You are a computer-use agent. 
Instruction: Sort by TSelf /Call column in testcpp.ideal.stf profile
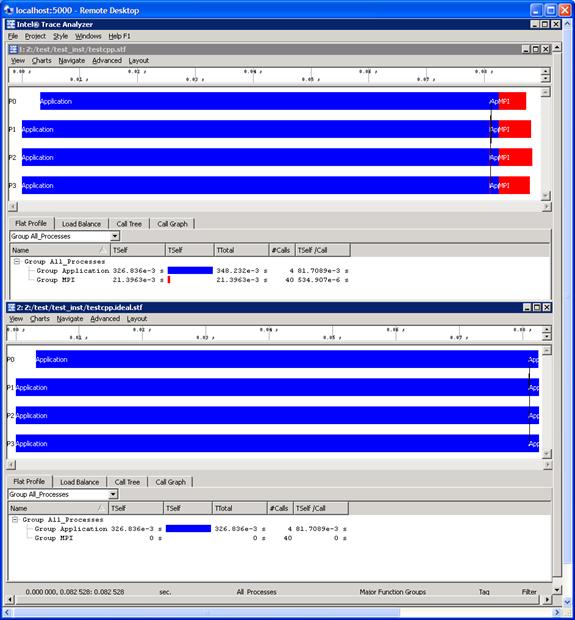coord(321,508)
